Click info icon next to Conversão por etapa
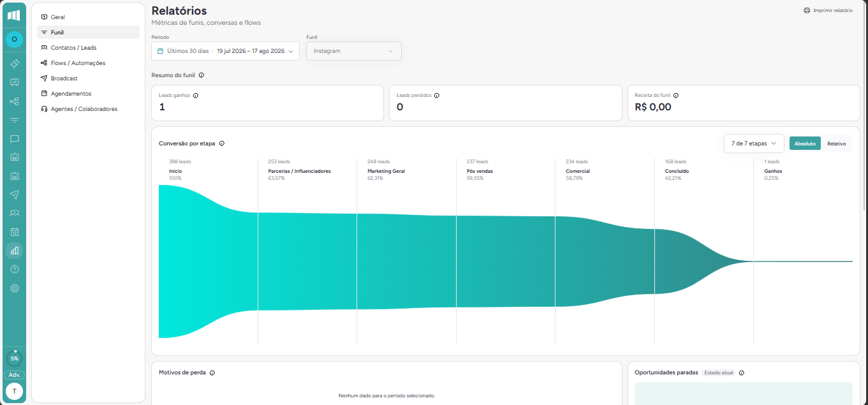The width and height of the screenshot is (868, 405). [222, 144]
